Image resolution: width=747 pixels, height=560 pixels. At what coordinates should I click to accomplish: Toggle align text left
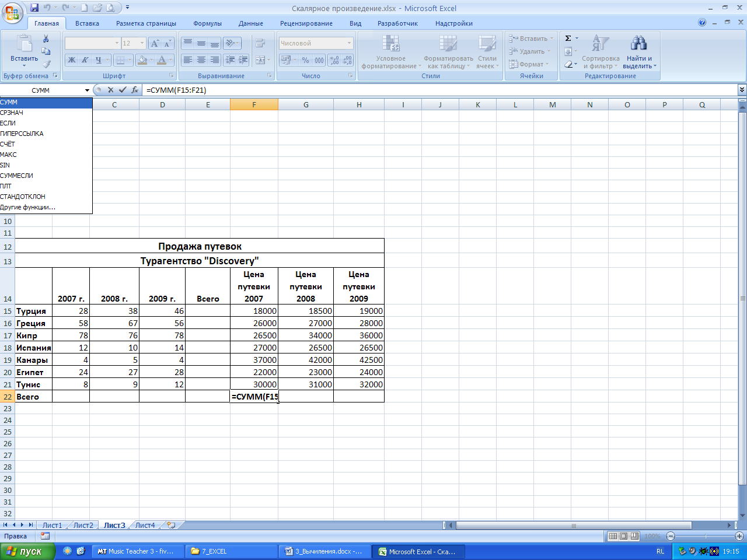(x=187, y=60)
